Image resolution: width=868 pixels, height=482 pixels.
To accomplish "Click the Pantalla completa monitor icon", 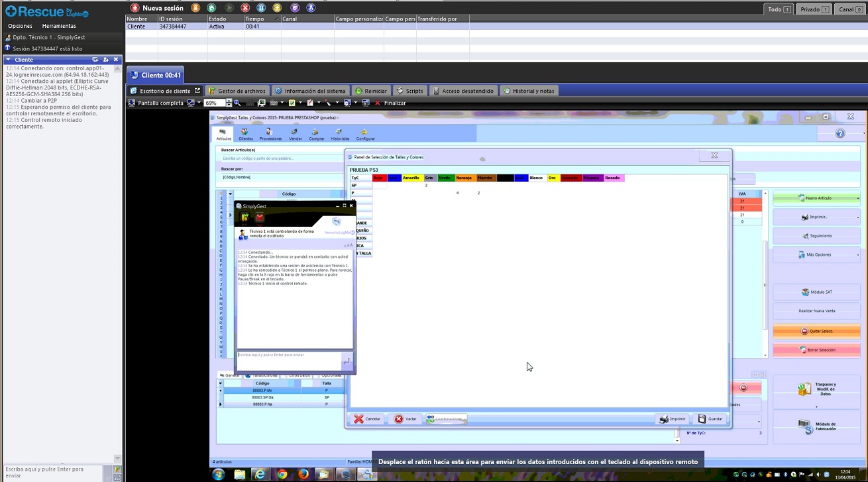I will tap(132, 103).
